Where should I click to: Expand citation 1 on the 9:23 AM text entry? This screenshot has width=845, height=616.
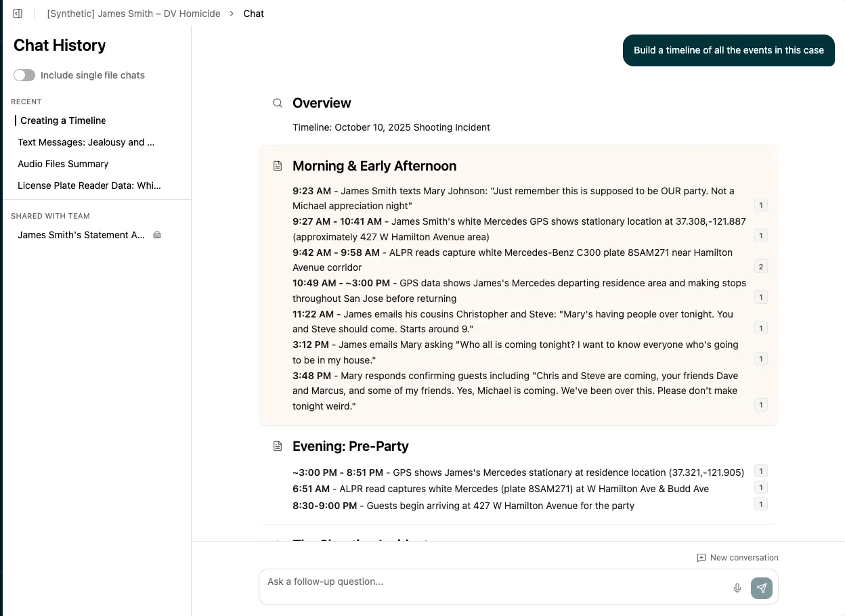760,205
